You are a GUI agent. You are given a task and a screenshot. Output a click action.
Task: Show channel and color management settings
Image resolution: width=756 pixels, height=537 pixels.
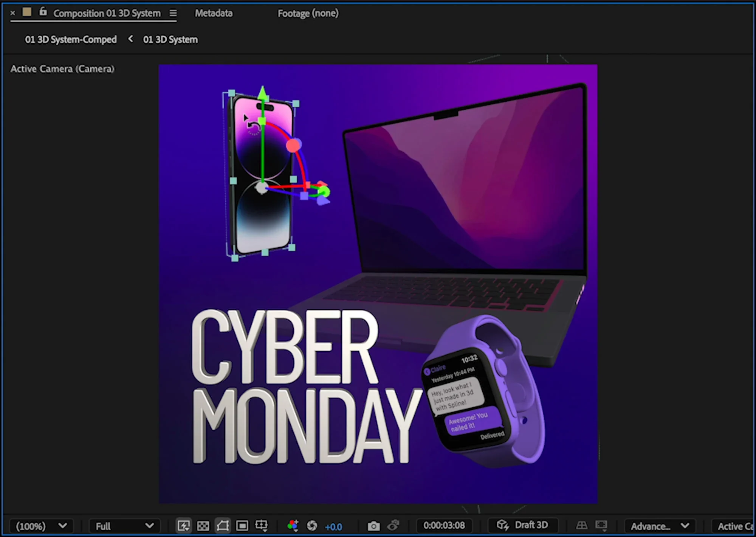pyautogui.click(x=293, y=526)
